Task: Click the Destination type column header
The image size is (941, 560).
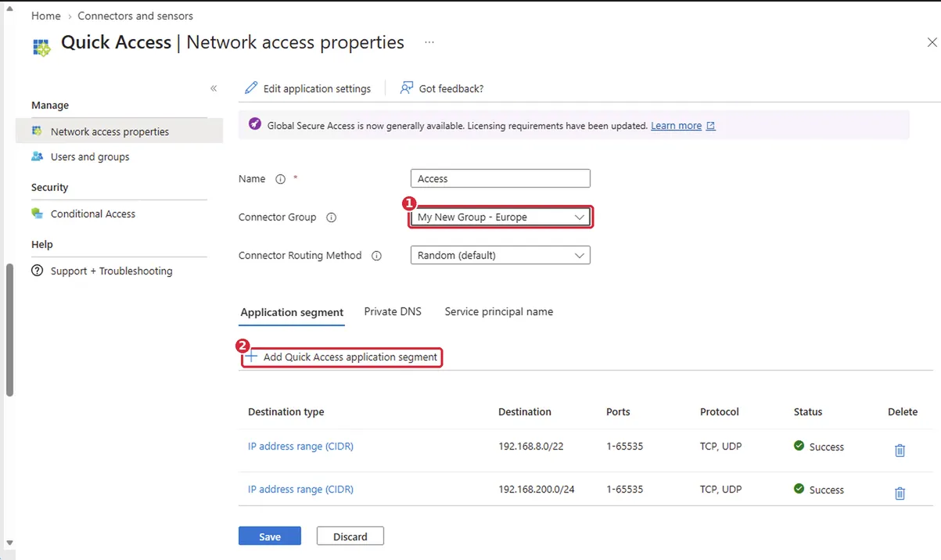Action: pos(286,411)
